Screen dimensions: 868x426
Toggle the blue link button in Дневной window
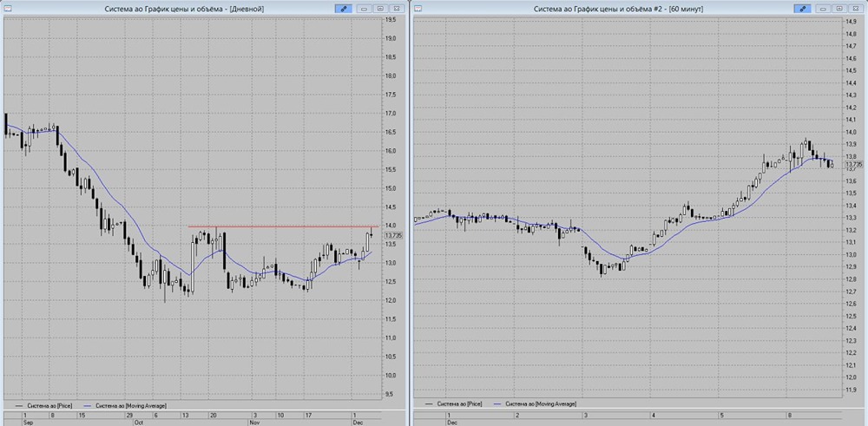[x=343, y=9]
